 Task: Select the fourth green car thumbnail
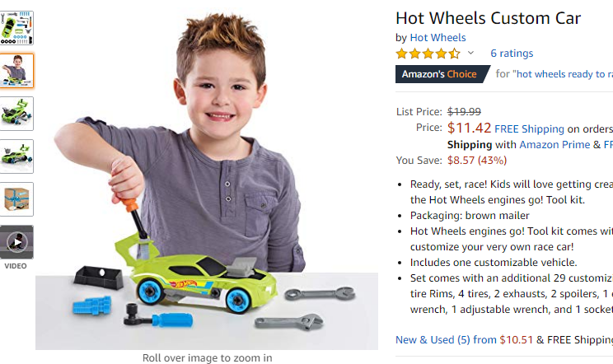click(16, 156)
